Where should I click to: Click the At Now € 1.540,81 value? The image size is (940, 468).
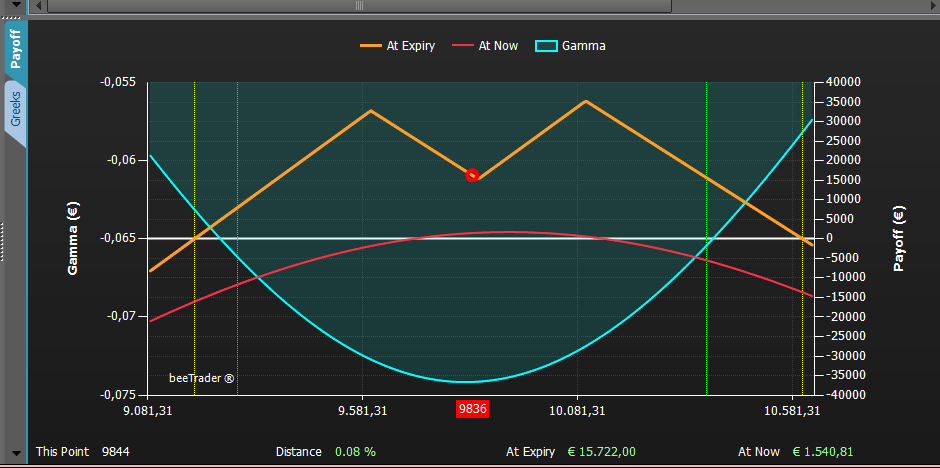[822, 452]
